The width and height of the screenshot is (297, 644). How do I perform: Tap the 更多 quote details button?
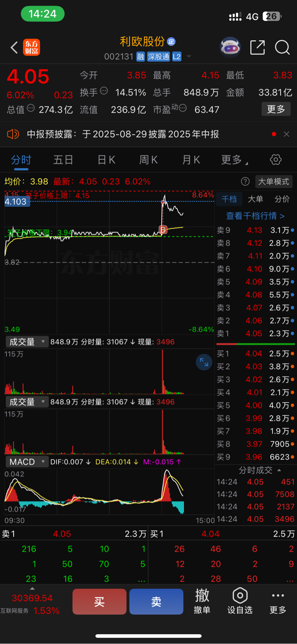pyautogui.click(x=276, y=109)
